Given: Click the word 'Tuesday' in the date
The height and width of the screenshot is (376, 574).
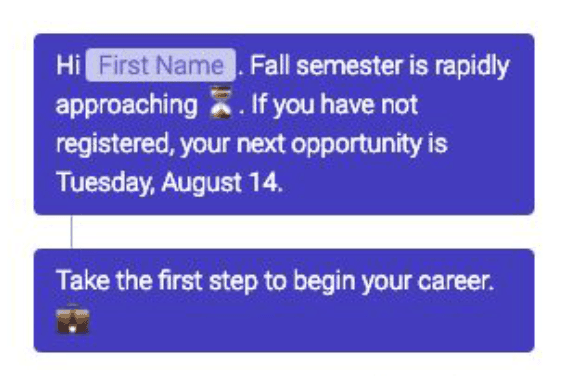Looking at the screenshot, I should (102, 183).
